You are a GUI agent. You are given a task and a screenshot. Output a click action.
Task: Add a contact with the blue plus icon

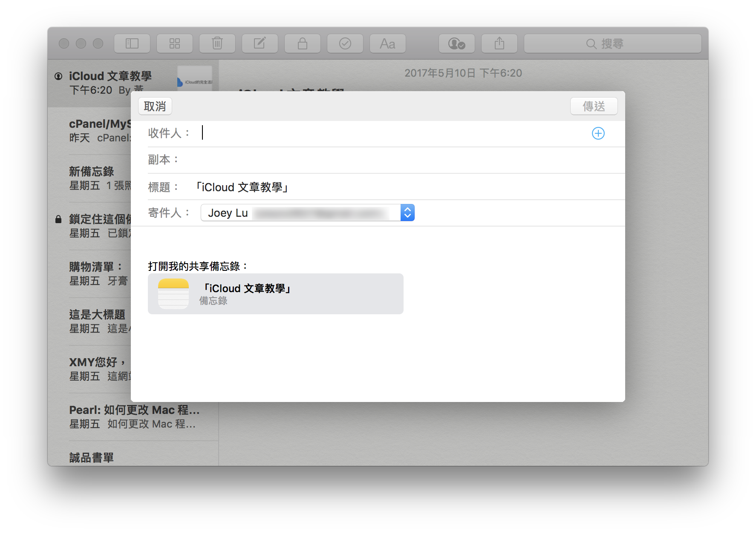point(598,133)
